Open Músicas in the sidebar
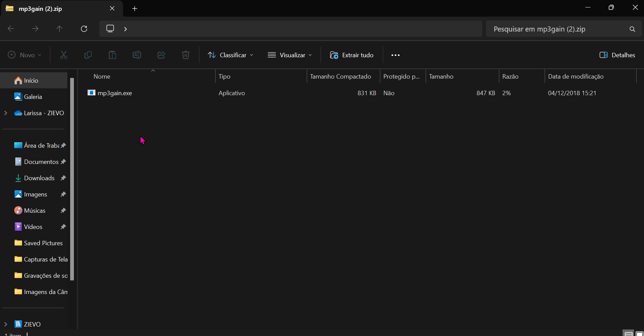 (34, 210)
